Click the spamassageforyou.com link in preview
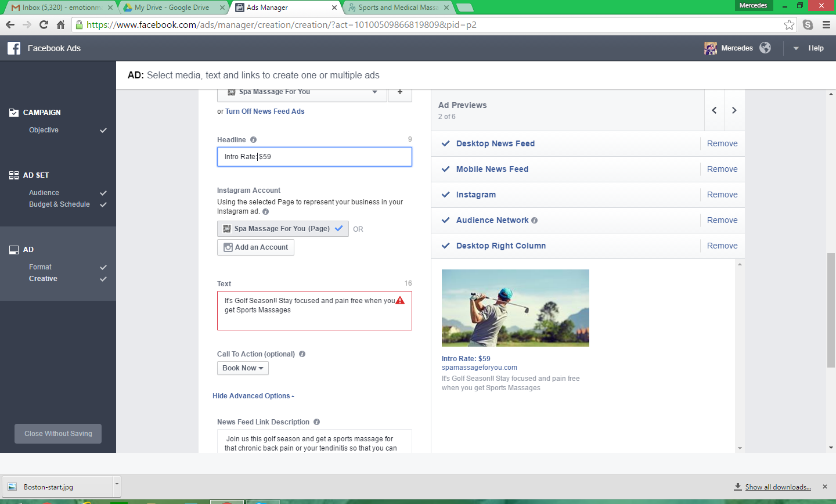 480,368
